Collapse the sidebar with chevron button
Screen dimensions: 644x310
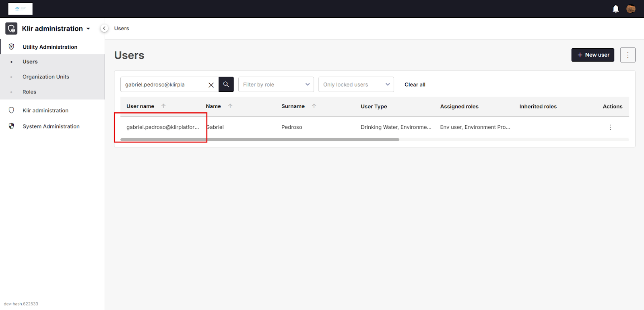pyautogui.click(x=104, y=28)
